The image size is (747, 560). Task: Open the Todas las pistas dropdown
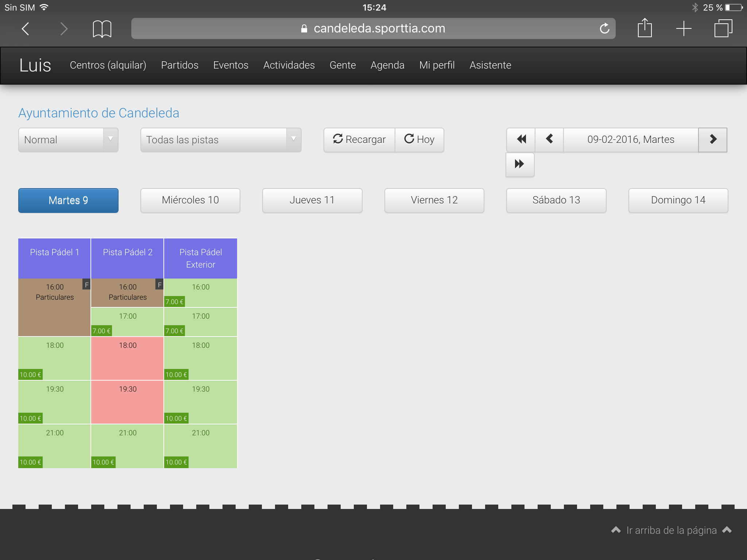click(221, 140)
